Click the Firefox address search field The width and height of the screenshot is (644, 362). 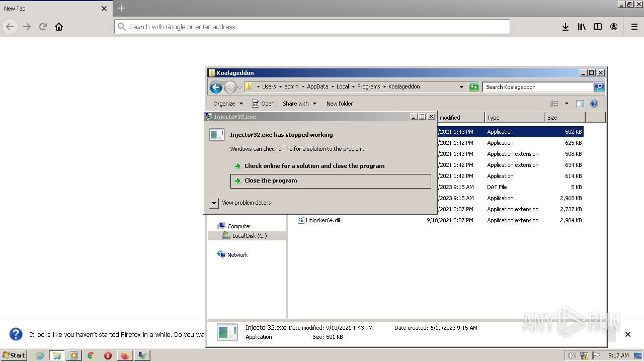tap(312, 27)
